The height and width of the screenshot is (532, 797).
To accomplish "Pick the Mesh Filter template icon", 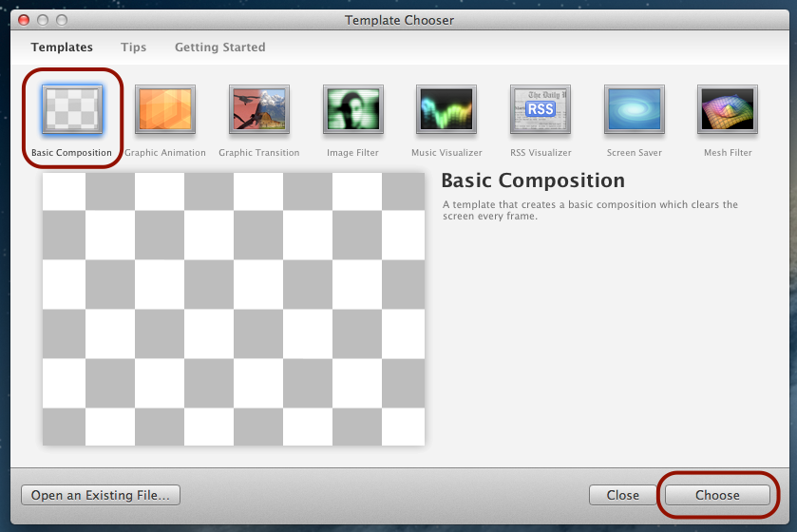I will pyautogui.click(x=728, y=109).
